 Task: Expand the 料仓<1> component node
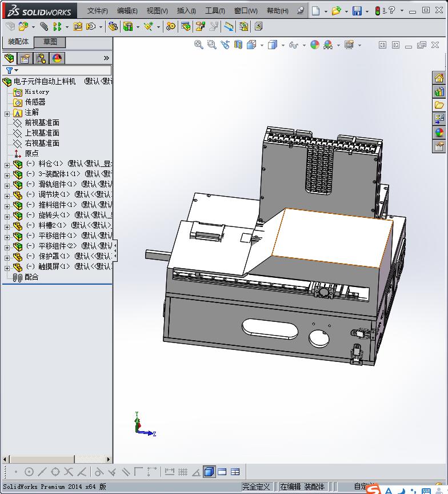click(x=7, y=165)
